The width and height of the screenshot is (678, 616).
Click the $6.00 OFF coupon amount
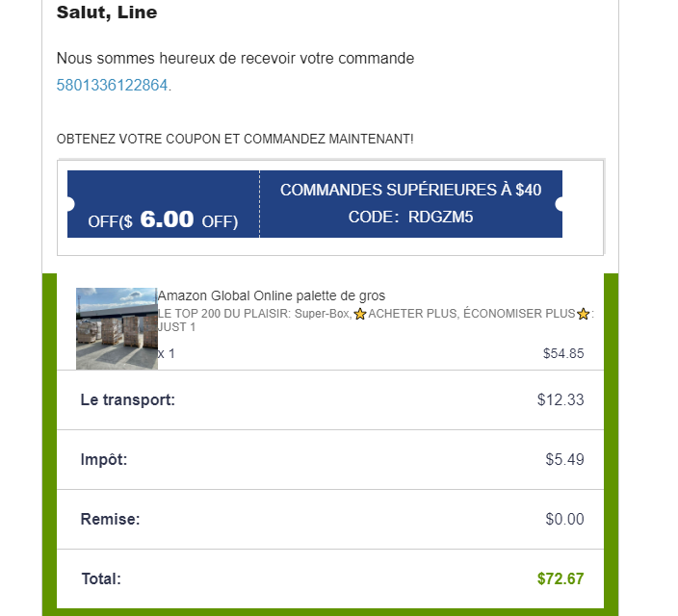pos(167,219)
